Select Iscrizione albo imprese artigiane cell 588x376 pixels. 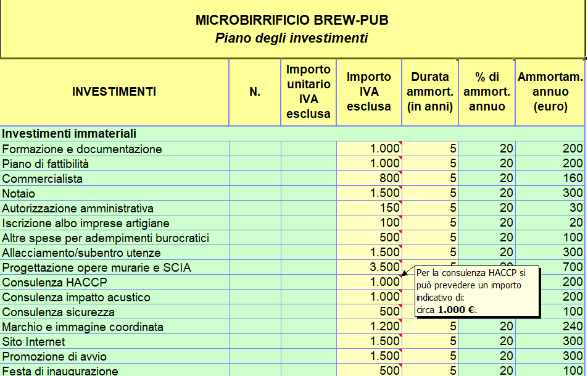pyautogui.click(x=114, y=223)
